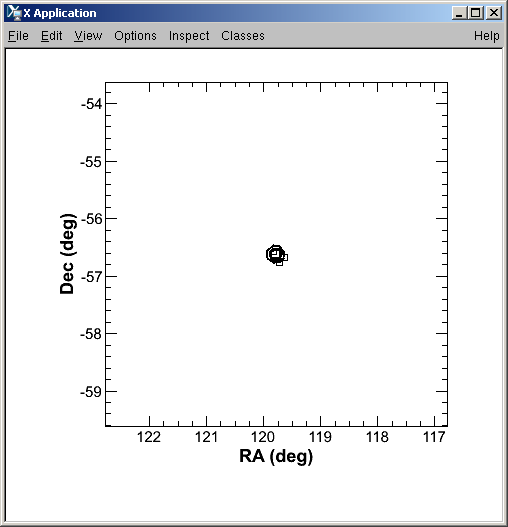Screen dimensions: 508x527
Task: Click the 117 tick label on RA axis
Action: 434,437
